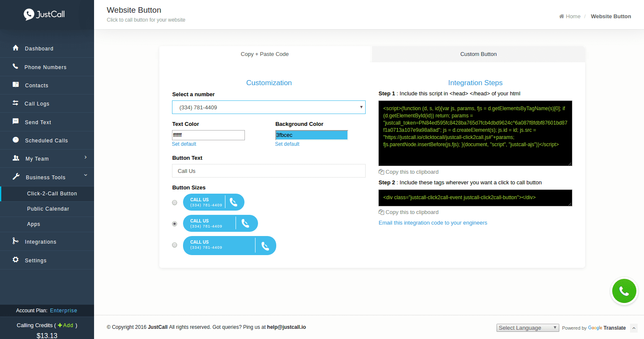Click the large CALL US button preview
Screen dimensions: 644x339
(230, 246)
